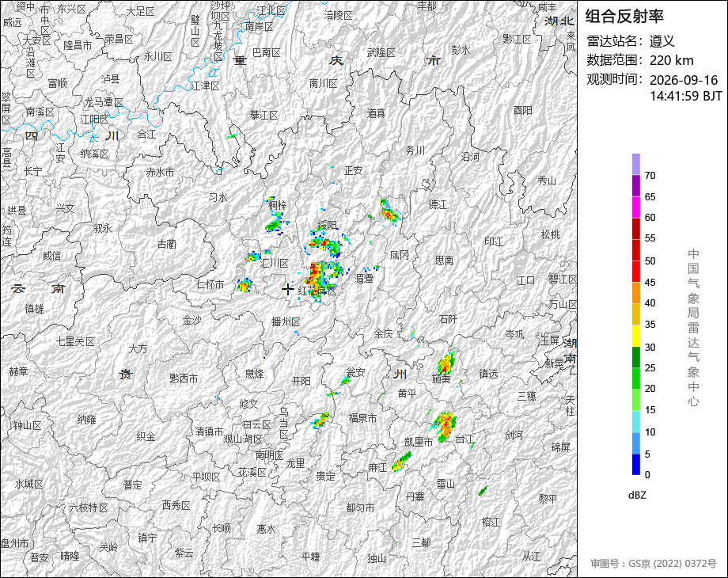The height and width of the screenshot is (578, 728).
Task: Click the radar station name 遵义
Action: pos(662,41)
